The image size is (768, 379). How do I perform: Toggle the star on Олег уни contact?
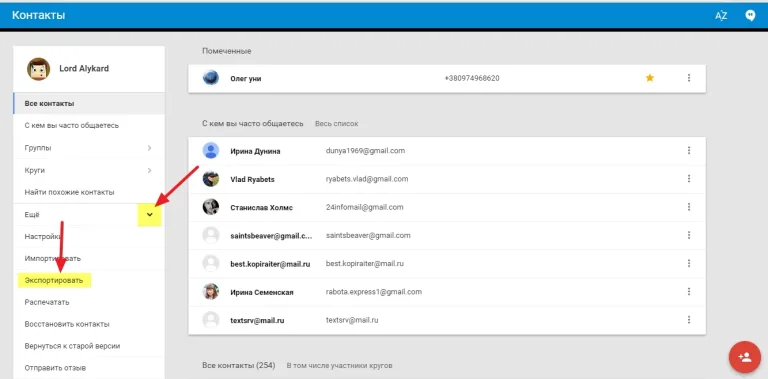tap(650, 78)
